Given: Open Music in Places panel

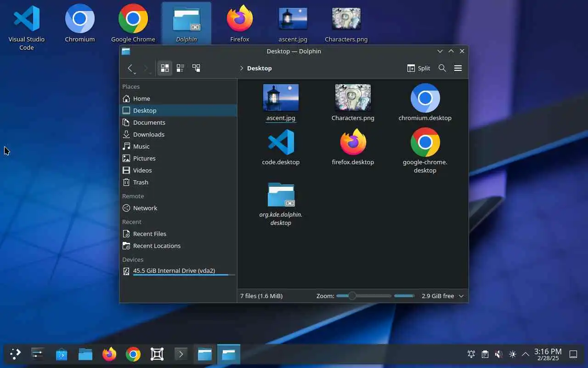Looking at the screenshot, I should pyautogui.click(x=178, y=146).
